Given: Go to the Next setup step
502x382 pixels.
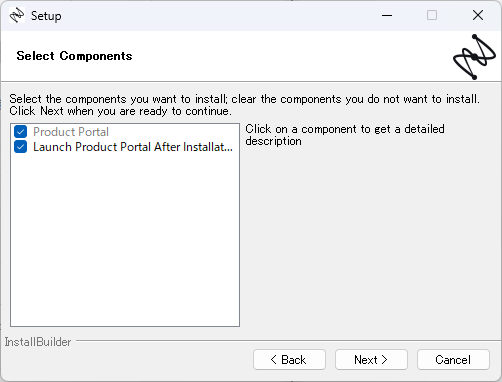Looking at the screenshot, I should 371,360.
